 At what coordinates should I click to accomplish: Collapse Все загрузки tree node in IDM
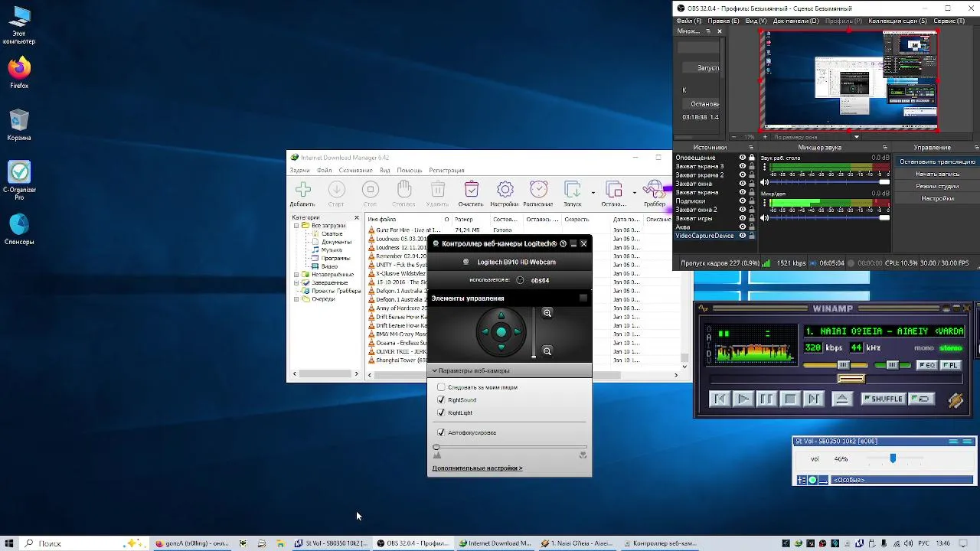click(296, 227)
